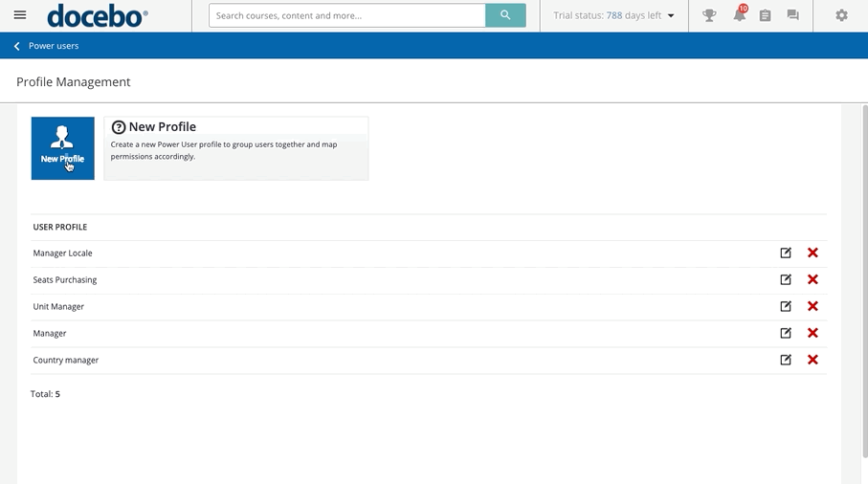Edit the Country manager profile
868x484 pixels.
(786, 360)
